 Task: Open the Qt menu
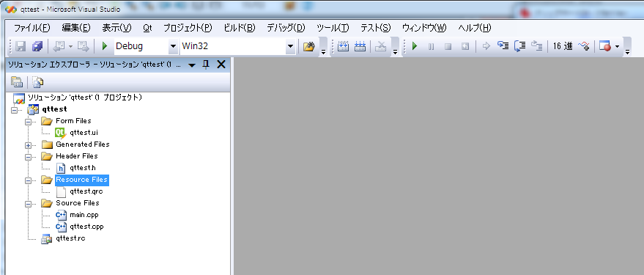pos(148,28)
